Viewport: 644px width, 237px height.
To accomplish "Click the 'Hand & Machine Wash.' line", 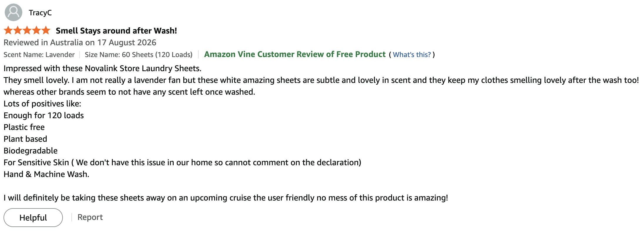I will (46, 174).
